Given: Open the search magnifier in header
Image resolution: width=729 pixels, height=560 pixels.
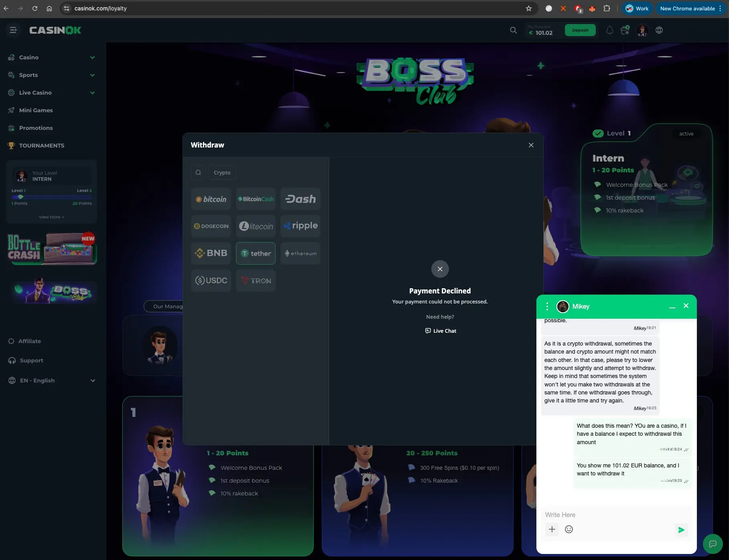Looking at the screenshot, I should (513, 30).
